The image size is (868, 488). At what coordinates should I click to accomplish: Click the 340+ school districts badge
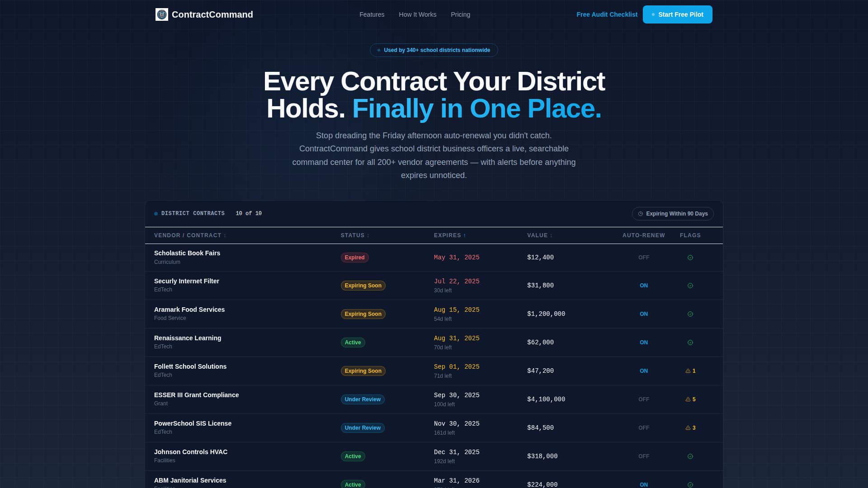434,50
